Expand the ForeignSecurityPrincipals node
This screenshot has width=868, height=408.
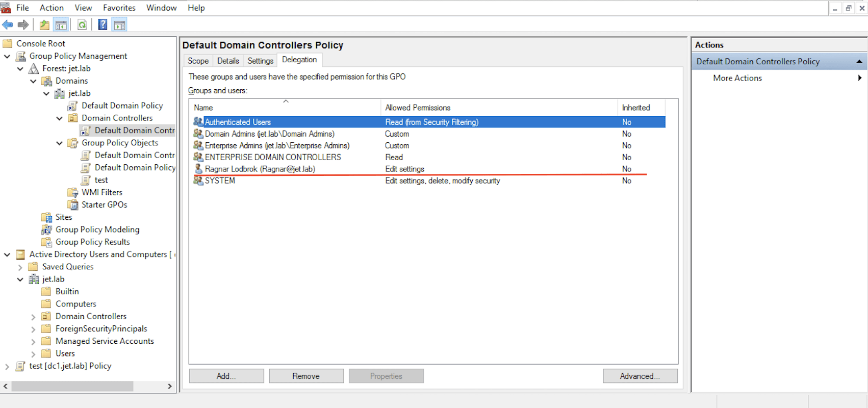(x=33, y=329)
